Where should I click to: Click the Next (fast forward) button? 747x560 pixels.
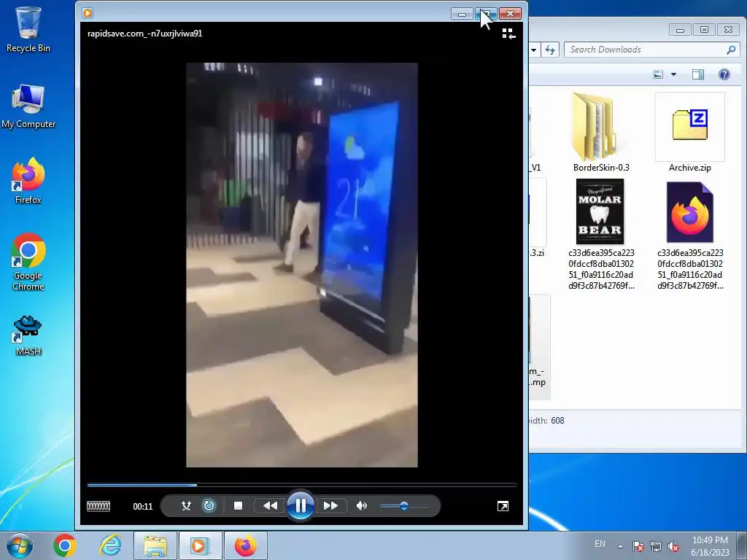330,506
